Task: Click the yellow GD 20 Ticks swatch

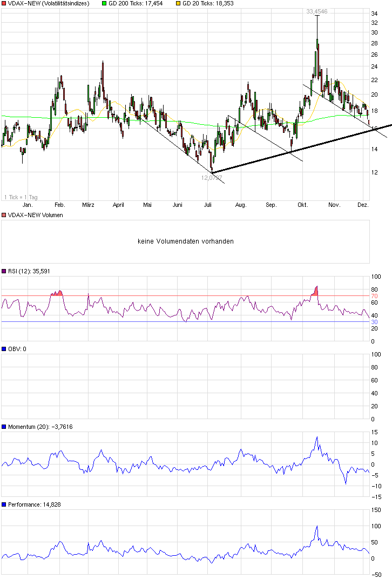Action: (x=178, y=4)
